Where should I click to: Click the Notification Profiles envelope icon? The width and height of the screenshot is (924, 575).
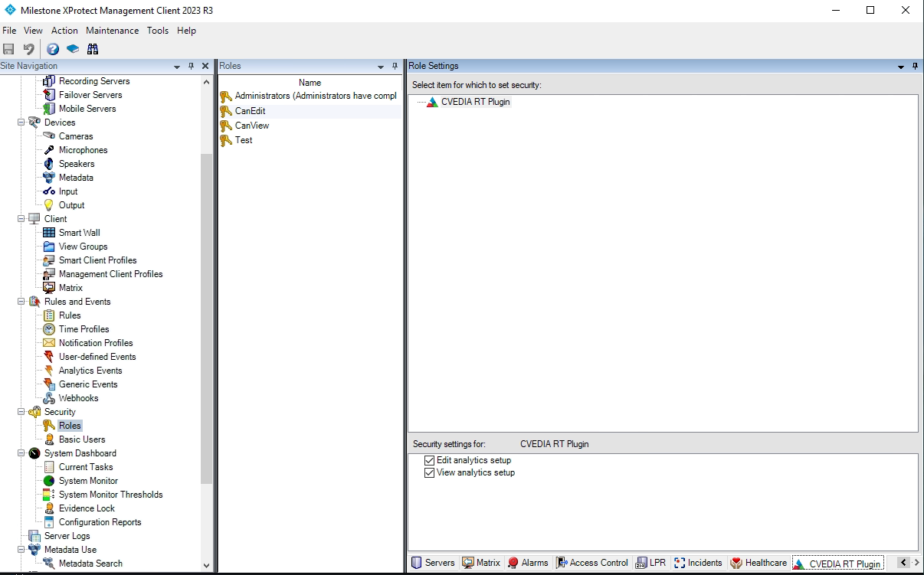[x=49, y=343]
